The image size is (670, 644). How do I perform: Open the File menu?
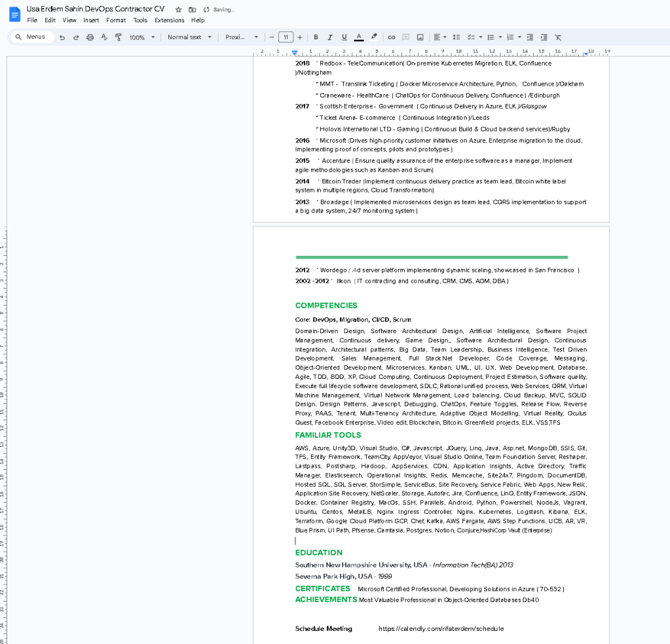click(x=32, y=20)
